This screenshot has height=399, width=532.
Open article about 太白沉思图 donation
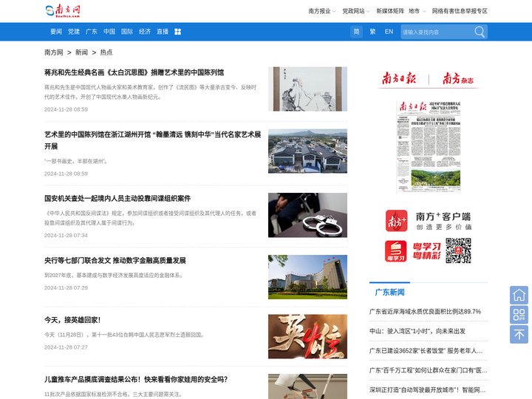point(134,72)
